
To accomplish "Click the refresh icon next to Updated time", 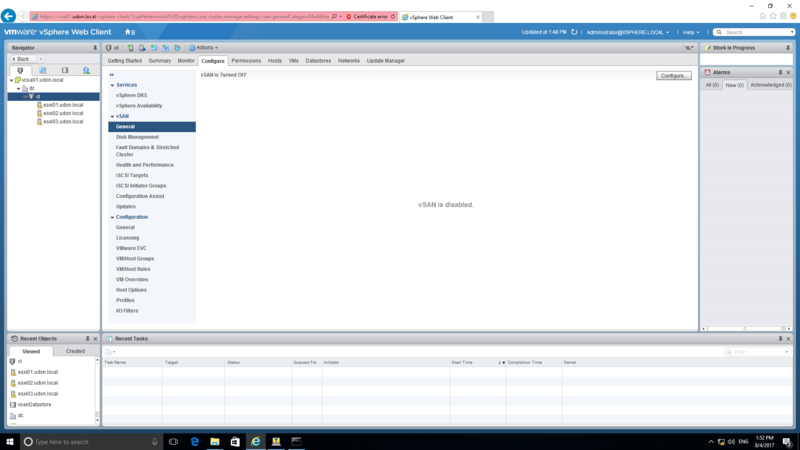I will pyautogui.click(x=574, y=32).
